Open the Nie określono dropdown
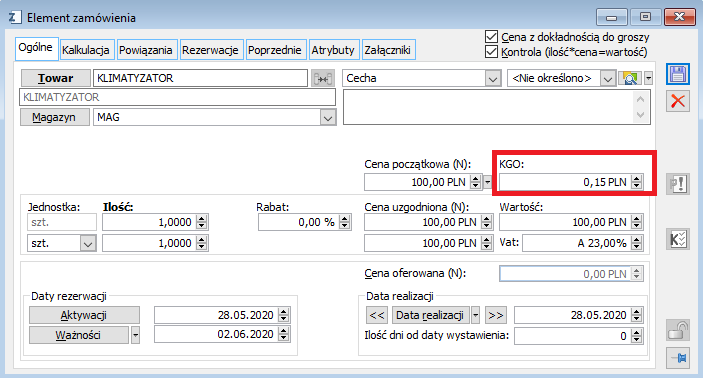The width and height of the screenshot is (703, 378). 608,79
